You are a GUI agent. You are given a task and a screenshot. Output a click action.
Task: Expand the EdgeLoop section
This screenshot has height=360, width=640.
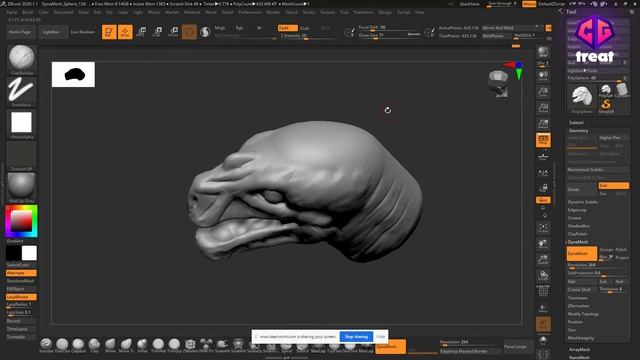(x=577, y=210)
